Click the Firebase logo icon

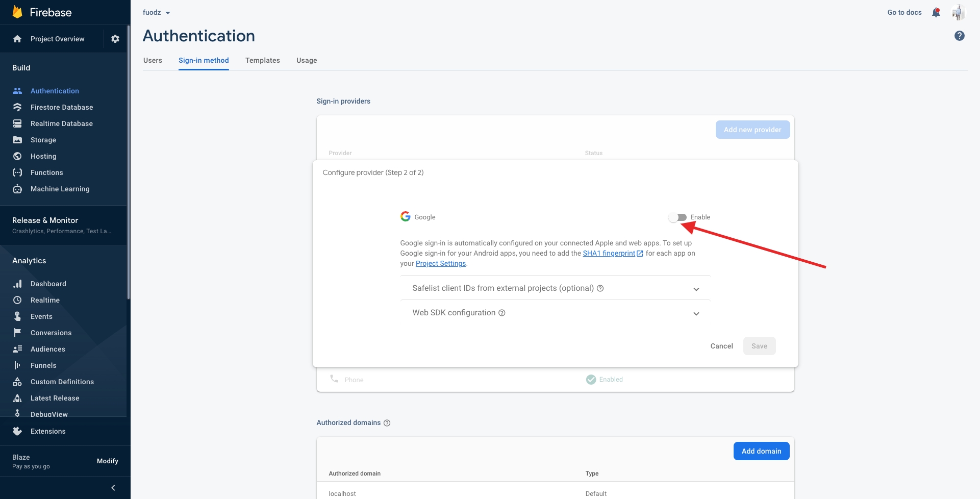(17, 12)
